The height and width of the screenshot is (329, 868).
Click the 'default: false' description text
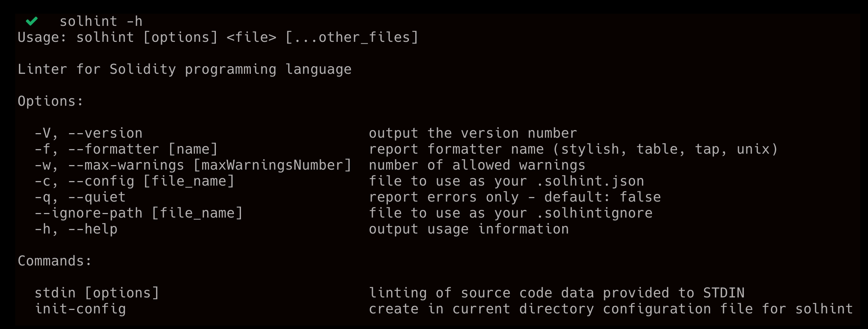(x=602, y=197)
